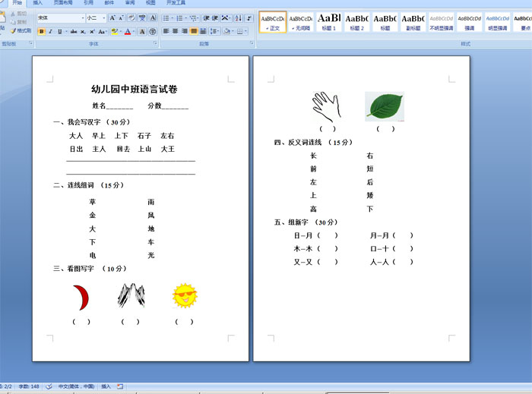The height and width of the screenshot is (394, 532).
Task: Click the macro recording status icon
Action: (120, 386)
